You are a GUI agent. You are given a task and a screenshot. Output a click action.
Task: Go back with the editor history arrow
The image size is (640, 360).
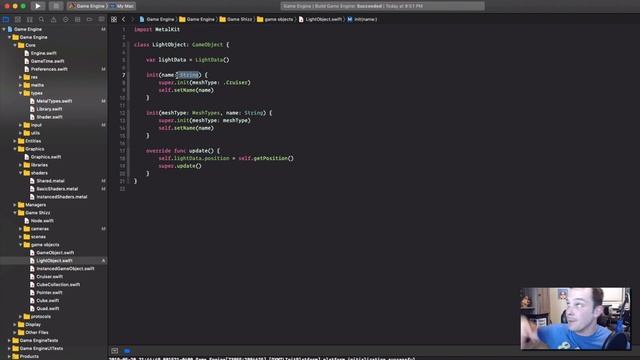124,20
